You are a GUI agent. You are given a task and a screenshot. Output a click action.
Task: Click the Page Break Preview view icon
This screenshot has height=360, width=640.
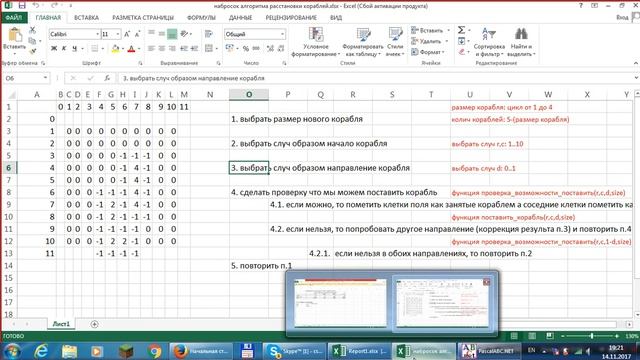549,336
